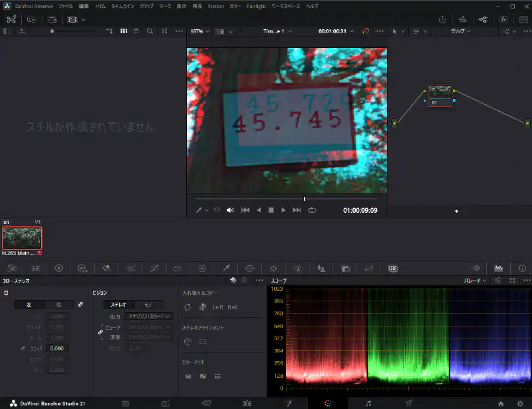Switch vision to Stereo mode
Viewport: 532px width, 409px height.
[x=118, y=305]
